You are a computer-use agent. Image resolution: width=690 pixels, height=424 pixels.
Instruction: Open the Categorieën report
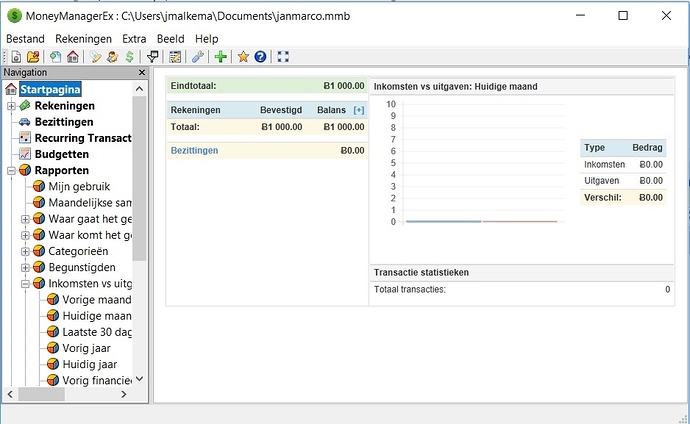tap(78, 251)
